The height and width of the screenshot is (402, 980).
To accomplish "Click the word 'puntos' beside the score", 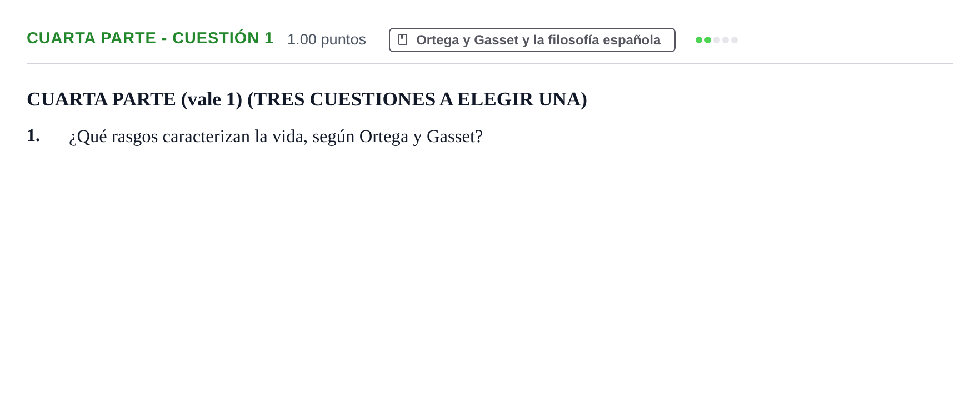I will 343,40.
